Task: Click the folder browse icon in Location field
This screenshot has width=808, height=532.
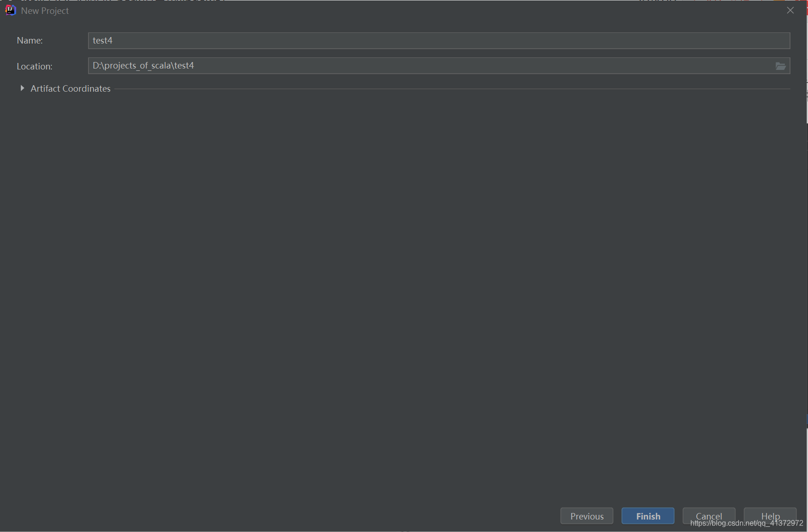Action: click(x=781, y=66)
